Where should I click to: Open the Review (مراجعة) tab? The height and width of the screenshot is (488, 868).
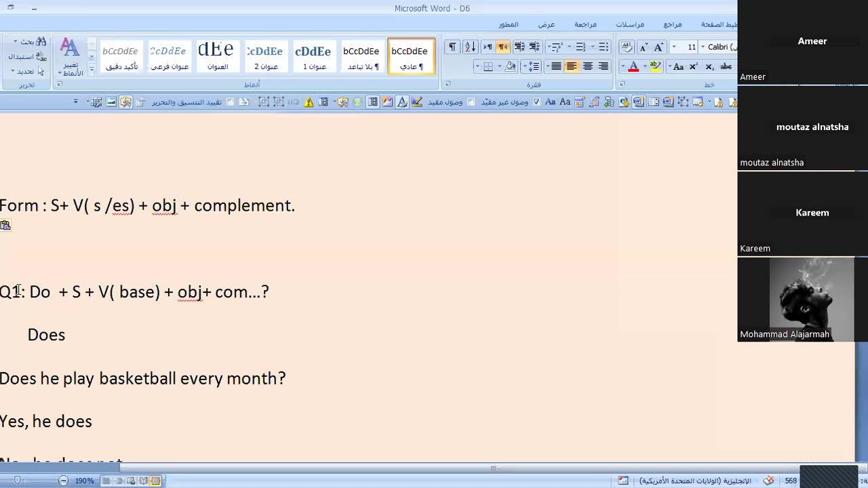point(585,24)
